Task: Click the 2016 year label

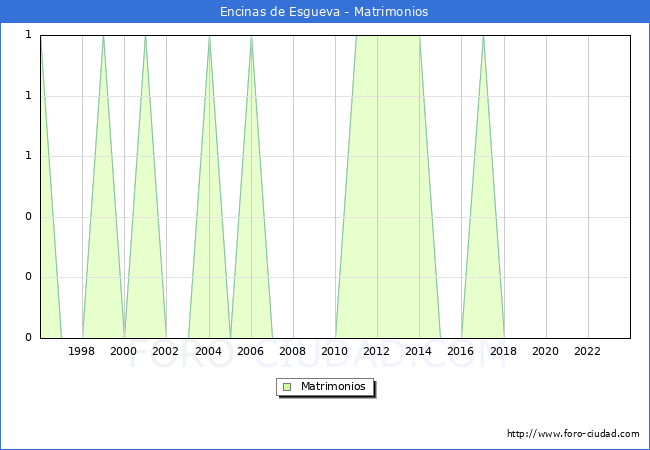Action: pos(461,351)
